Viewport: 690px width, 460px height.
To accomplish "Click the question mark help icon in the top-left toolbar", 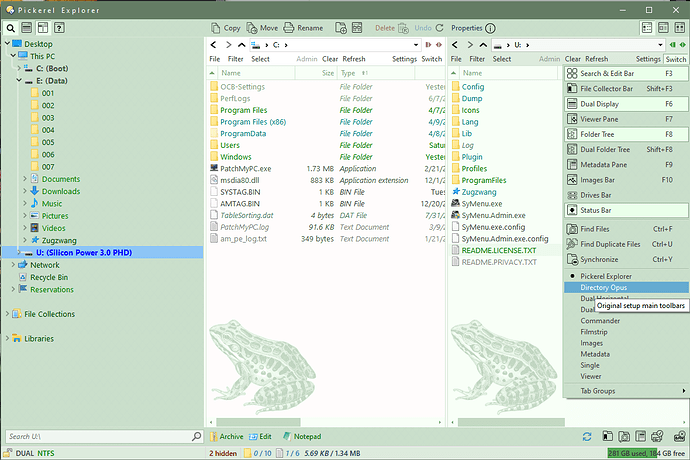I will 59,28.
